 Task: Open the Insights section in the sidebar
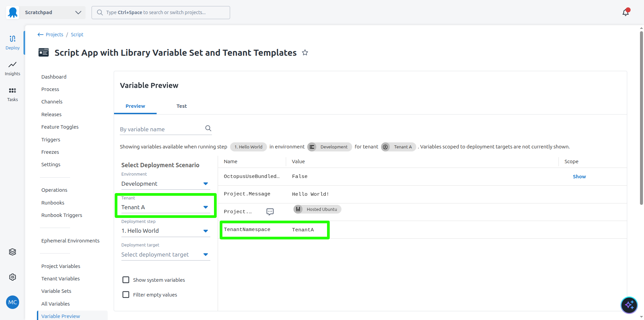point(12,68)
